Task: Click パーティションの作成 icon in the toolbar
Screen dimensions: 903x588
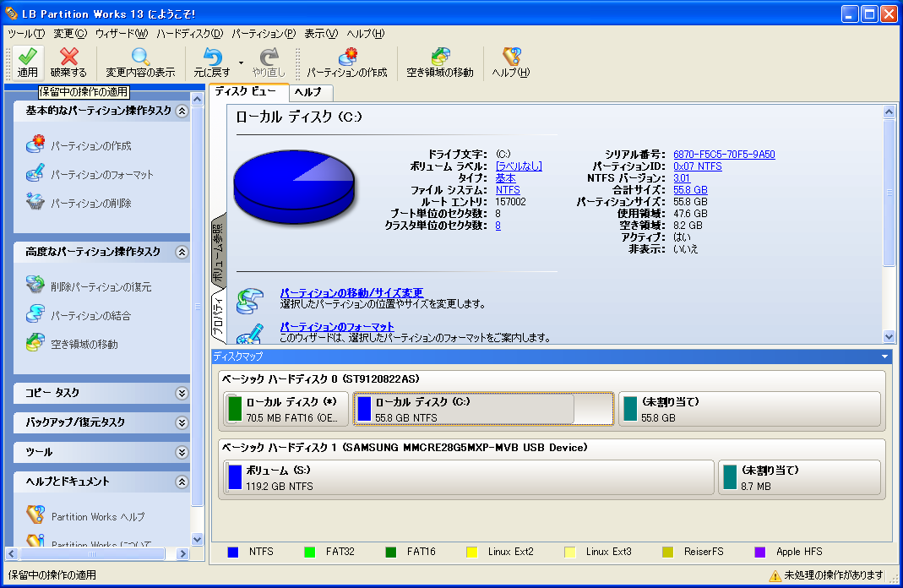Action: pyautogui.click(x=346, y=57)
